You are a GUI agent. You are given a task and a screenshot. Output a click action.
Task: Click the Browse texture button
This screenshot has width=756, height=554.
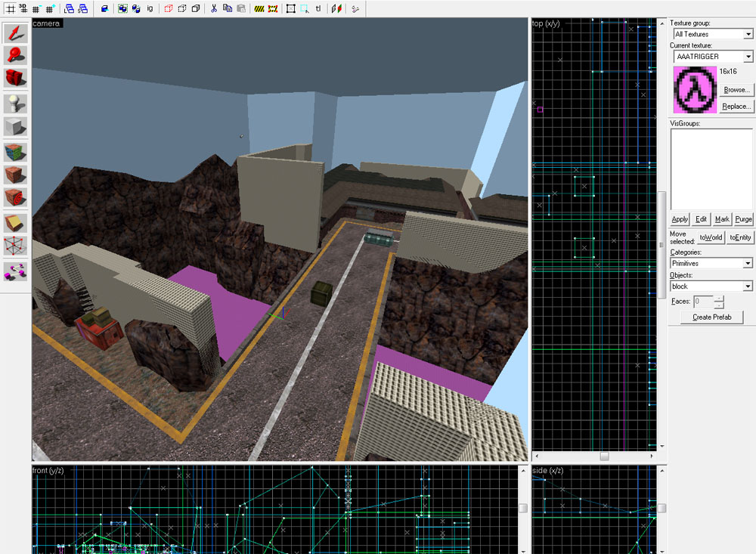pyautogui.click(x=736, y=90)
